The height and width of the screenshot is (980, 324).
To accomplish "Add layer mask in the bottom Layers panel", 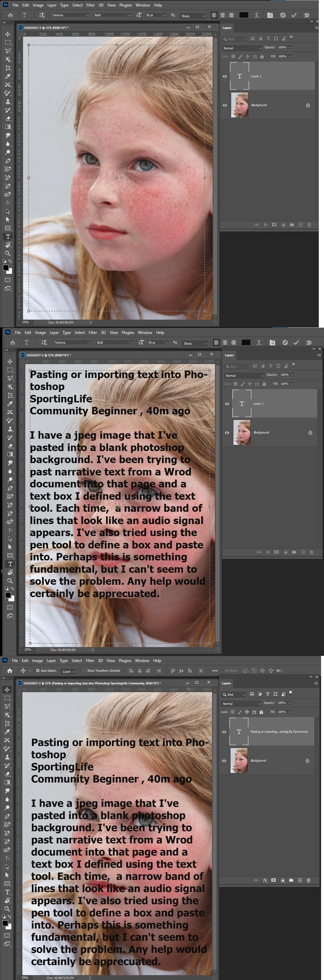I will click(273, 880).
